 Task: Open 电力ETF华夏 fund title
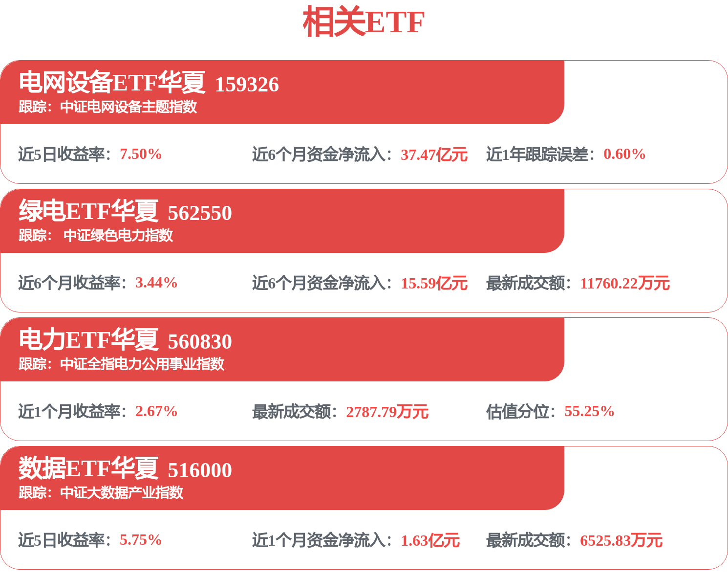(88, 339)
